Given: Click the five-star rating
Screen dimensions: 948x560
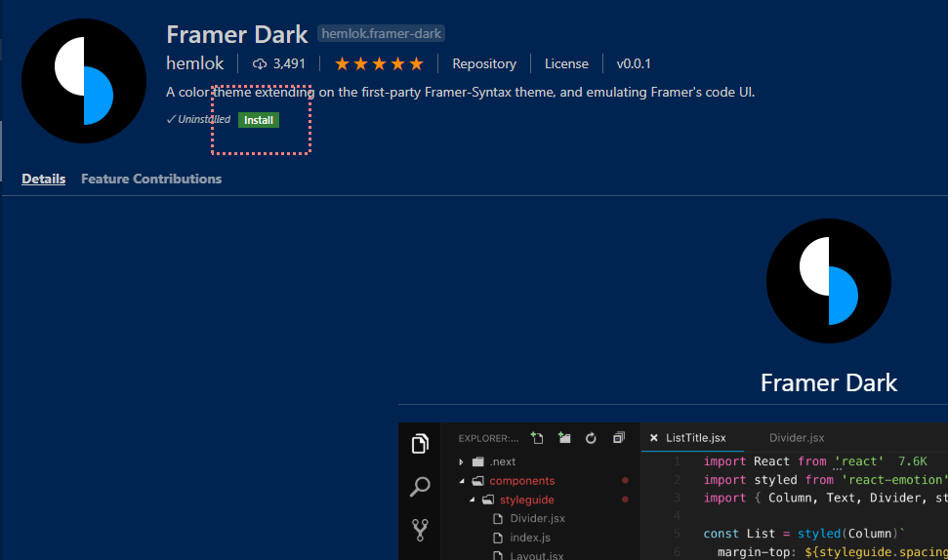Looking at the screenshot, I should coord(379,63).
